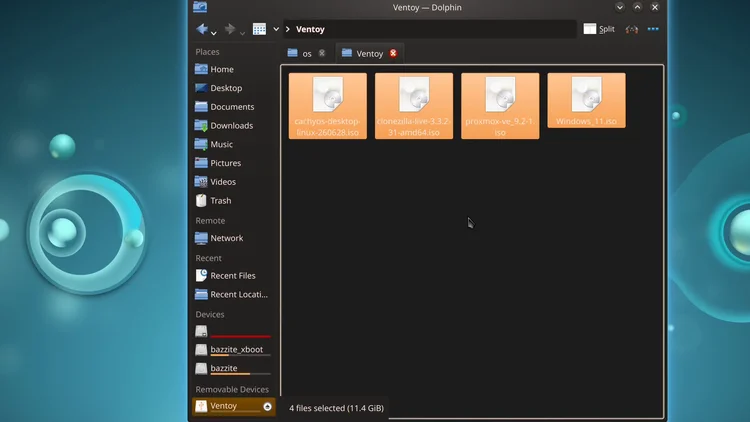The image size is (750, 422).
Task: Select clonezilla-live-3.3.2-31-amd64.iso file
Action: pyautogui.click(x=414, y=106)
